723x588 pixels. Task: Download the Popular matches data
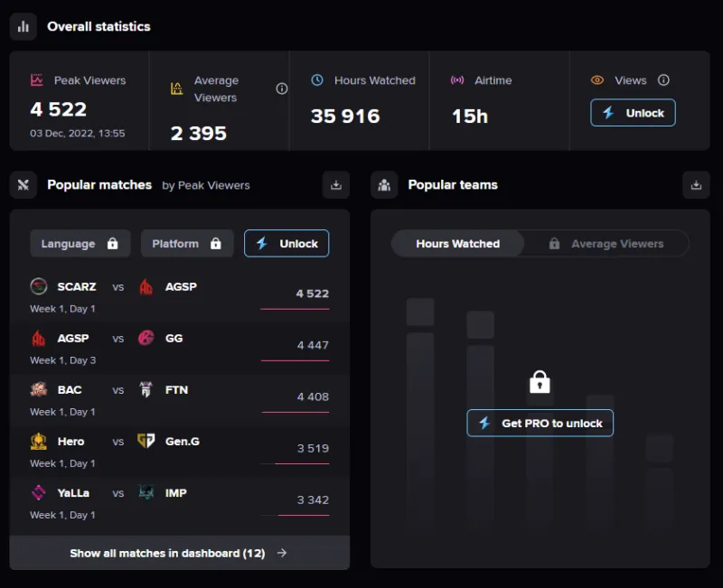pos(336,185)
